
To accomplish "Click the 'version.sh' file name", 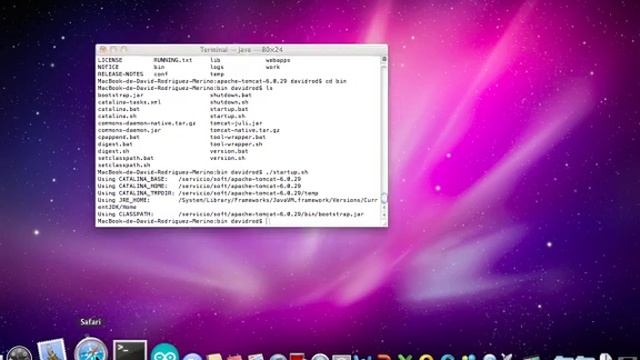I will coord(227,158).
